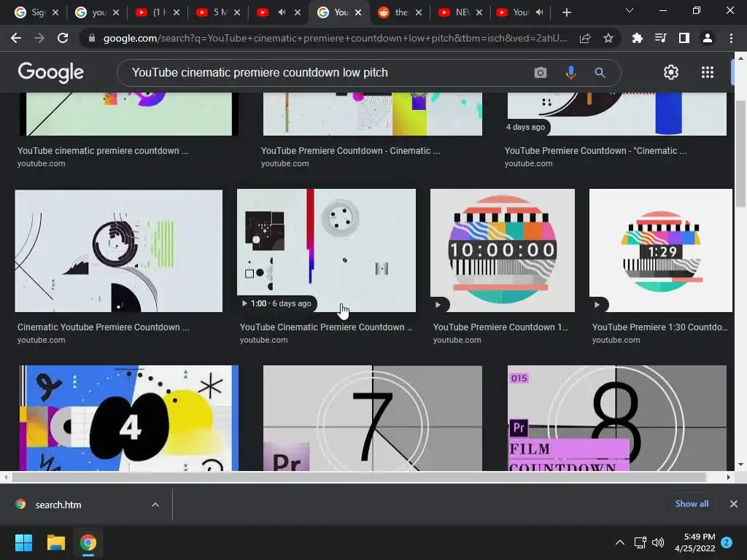747x560 pixels.
Task: Open the Chrome three-dot menu
Action: (x=731, y=38)
